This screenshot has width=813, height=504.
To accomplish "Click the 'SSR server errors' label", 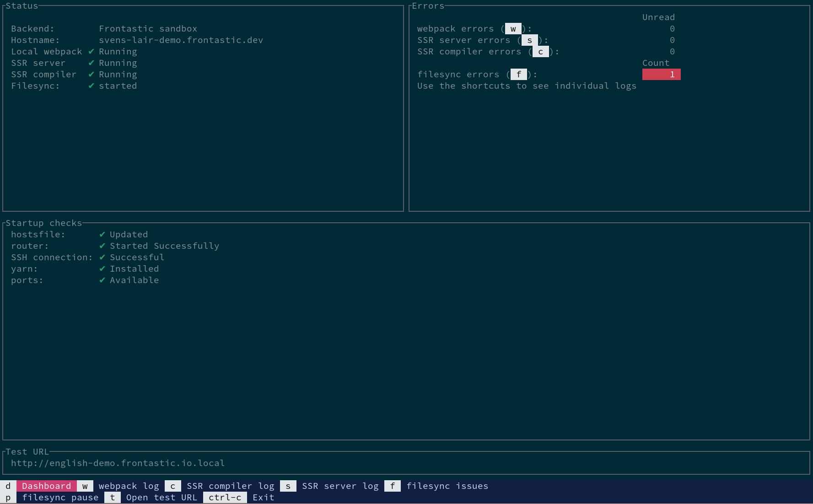I will click(464, 40).
